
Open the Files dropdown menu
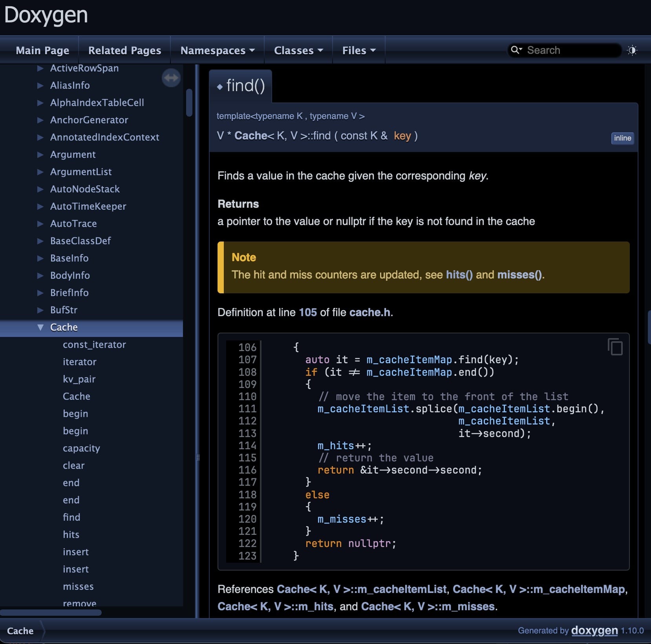tap(358, 50)
